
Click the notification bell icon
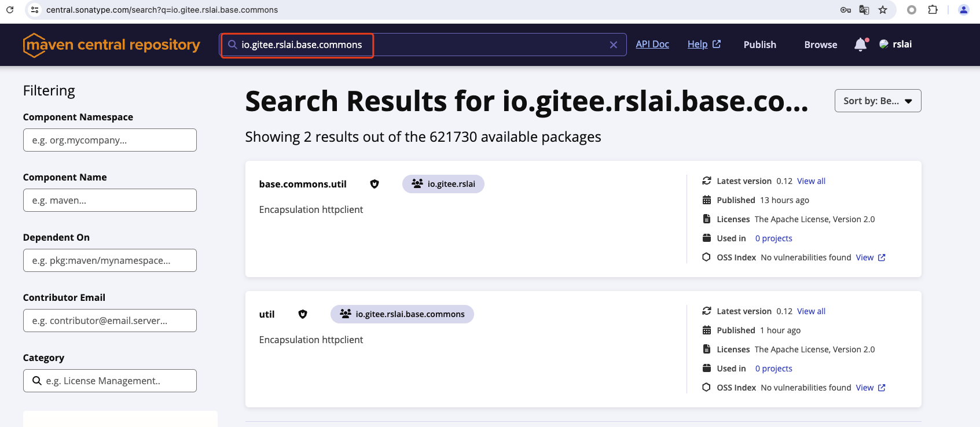point(861,45)
